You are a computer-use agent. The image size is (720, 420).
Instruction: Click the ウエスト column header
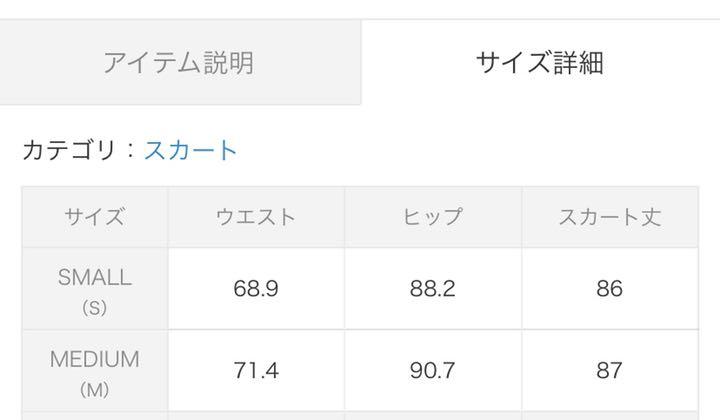click(256, 217)
